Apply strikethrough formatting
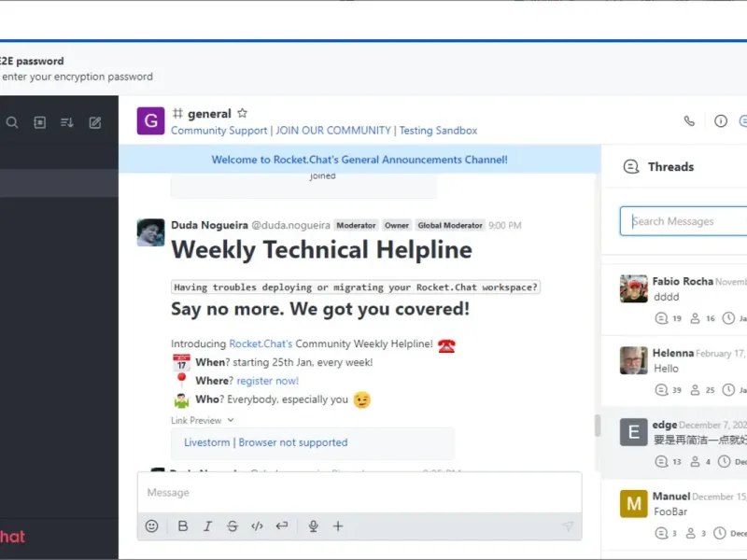 click(x=233, y=526)
